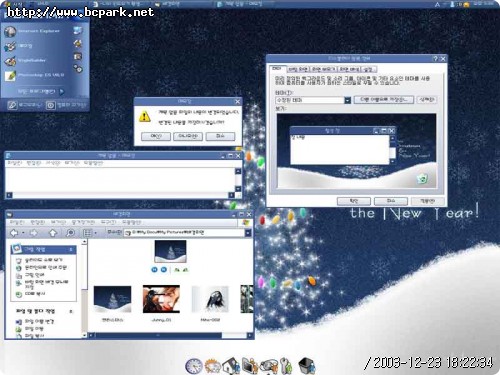Click rotate clockwise icon under filmstrip preview
This screenshot has width=500, height=375.
pyautogui.click(x=177, y=270)
